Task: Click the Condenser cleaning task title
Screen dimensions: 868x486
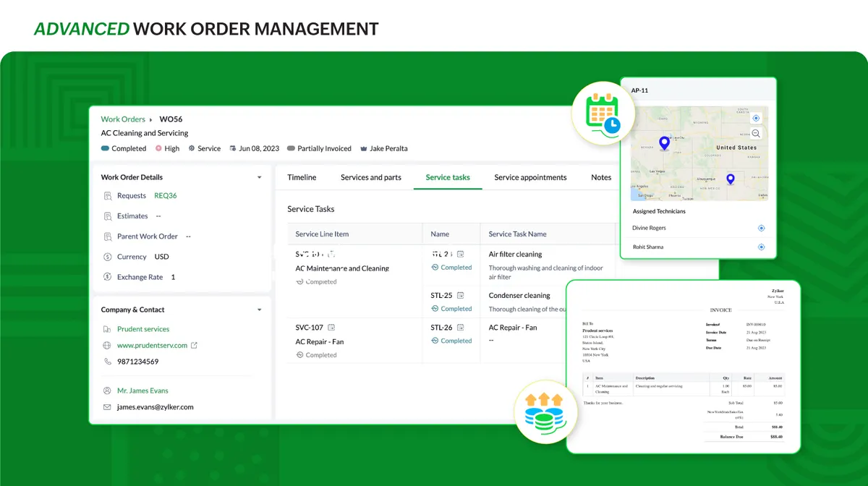Action: click(x=519, y=296)
